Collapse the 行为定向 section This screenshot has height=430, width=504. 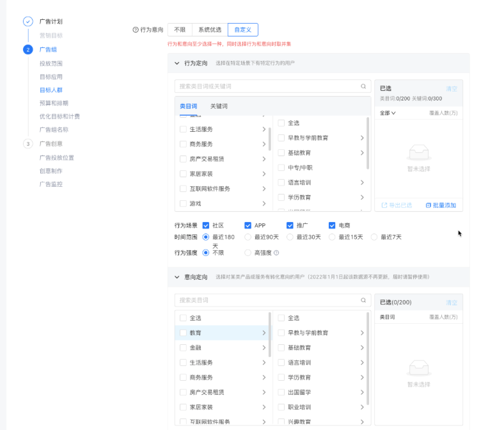(x=177, y=63)
